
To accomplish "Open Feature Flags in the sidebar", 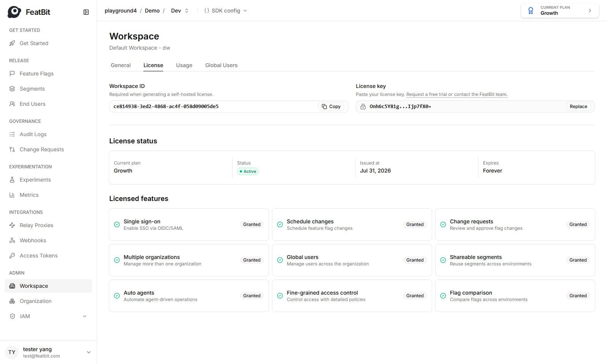I will click(48, 74).
